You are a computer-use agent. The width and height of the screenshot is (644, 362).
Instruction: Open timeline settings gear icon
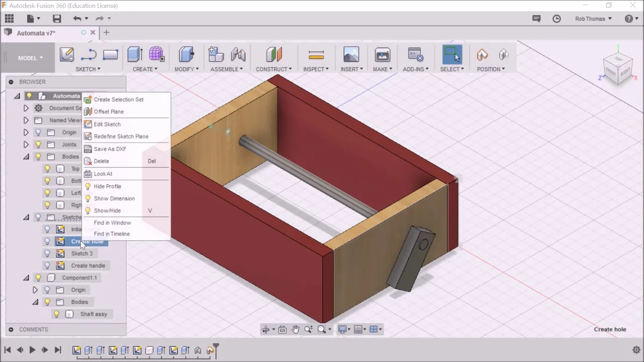tap(636, 350)
